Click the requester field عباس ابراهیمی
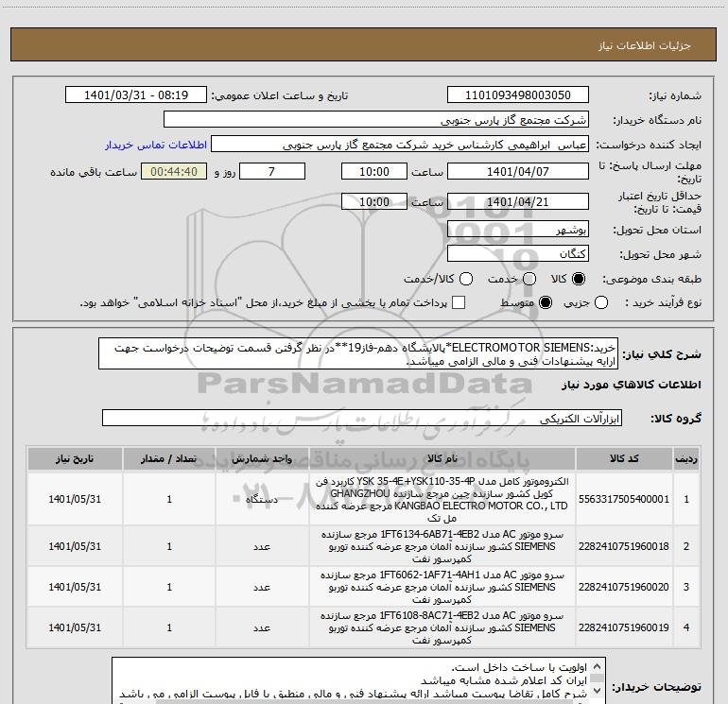Viewport: 728px width, 704px height. point(400,145)
